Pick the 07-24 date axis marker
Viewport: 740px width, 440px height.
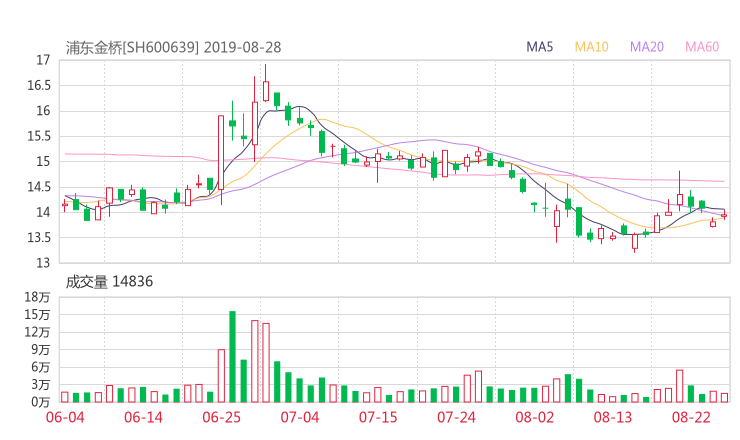coord(456,417)
